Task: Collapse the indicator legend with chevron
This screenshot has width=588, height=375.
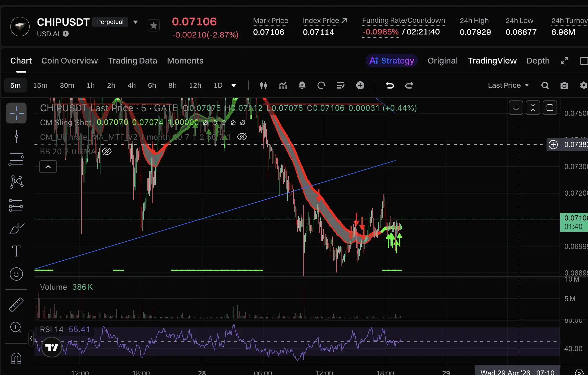Action: [48, 167]
